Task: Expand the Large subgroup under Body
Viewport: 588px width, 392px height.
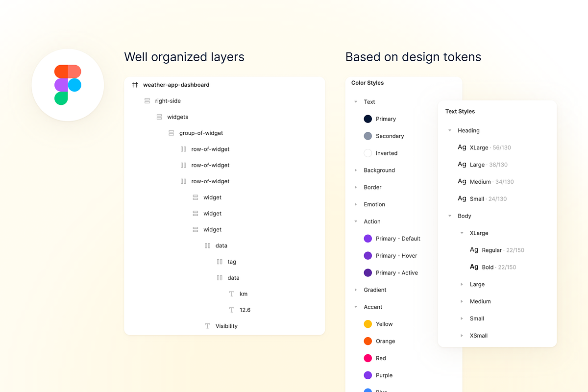Action: tap(462, 285)
